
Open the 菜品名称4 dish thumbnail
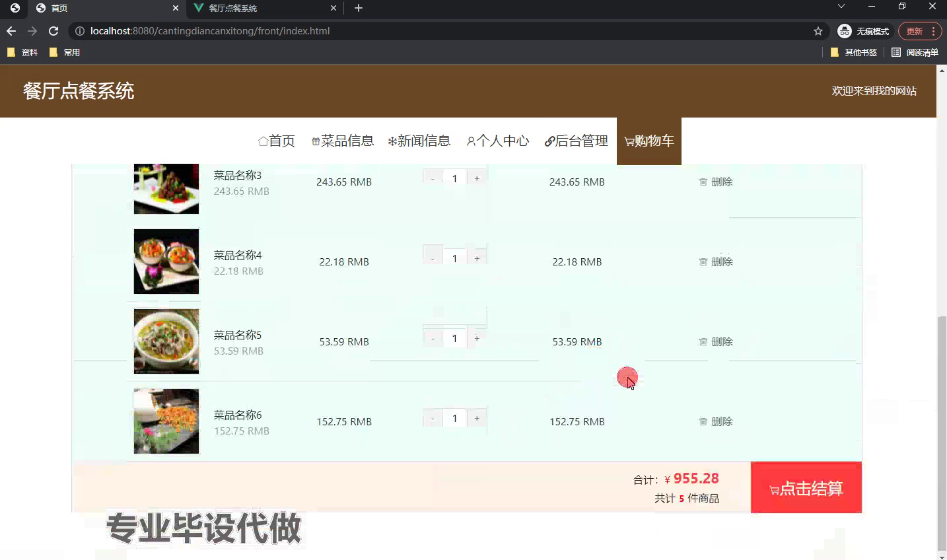166,262
